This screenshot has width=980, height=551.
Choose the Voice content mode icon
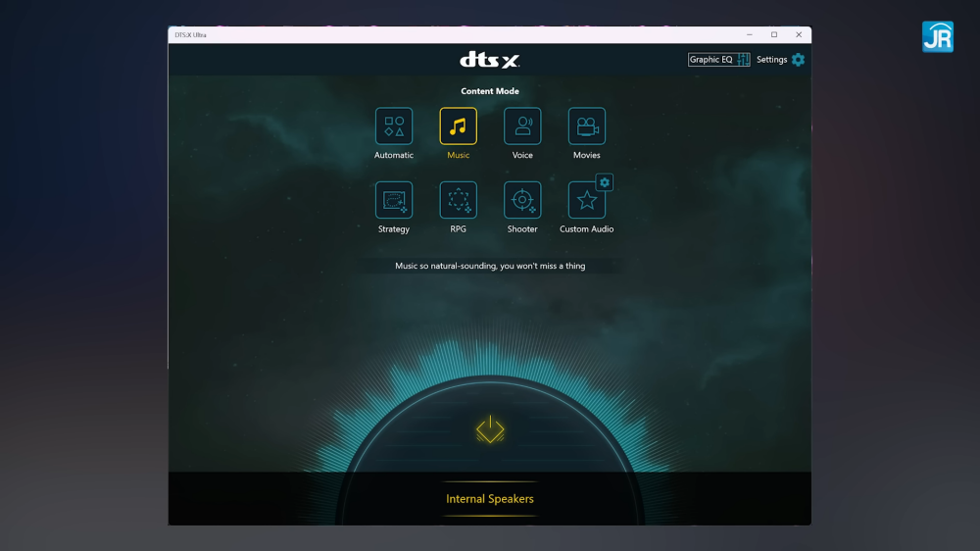(x=522, y=126)
